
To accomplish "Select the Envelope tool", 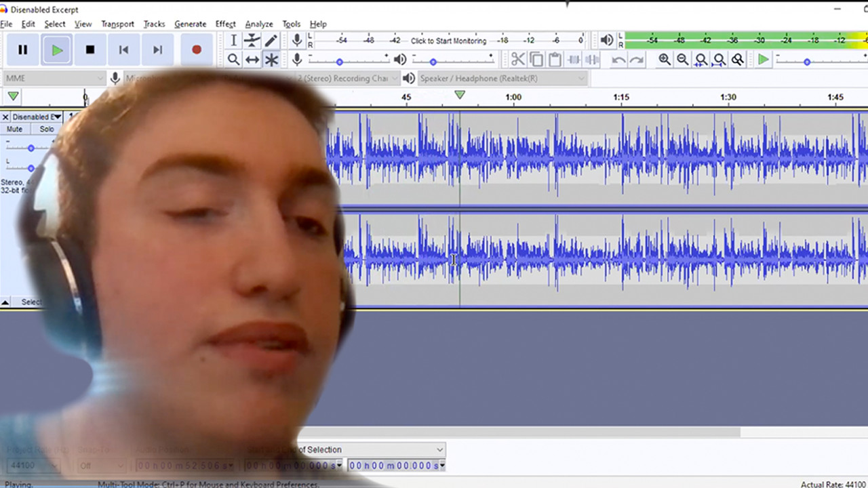I will [252, 41].
